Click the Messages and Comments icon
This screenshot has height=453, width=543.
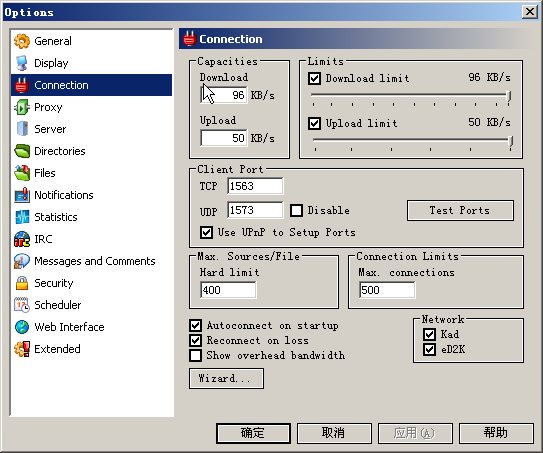coord(22,261)
